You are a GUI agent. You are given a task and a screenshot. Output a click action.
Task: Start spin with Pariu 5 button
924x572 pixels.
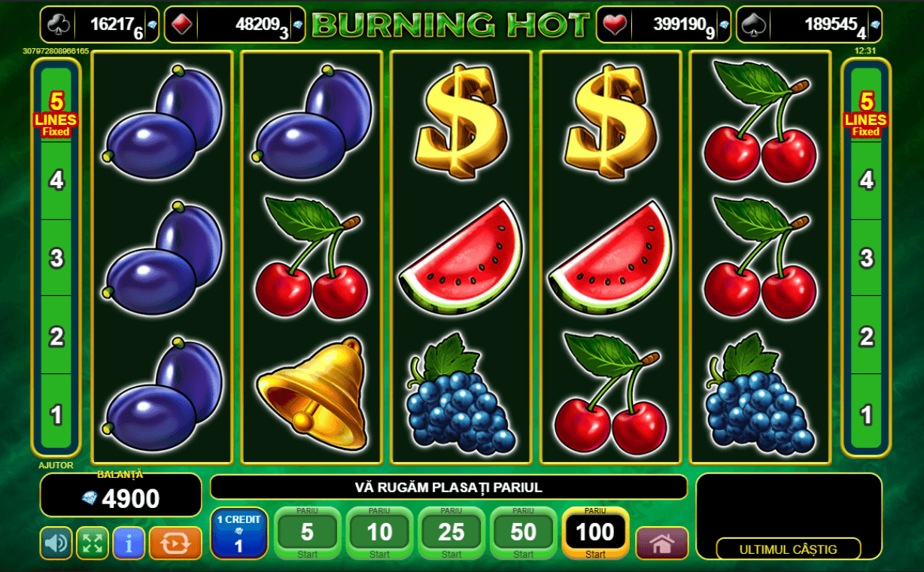click(x=307, y=533)
